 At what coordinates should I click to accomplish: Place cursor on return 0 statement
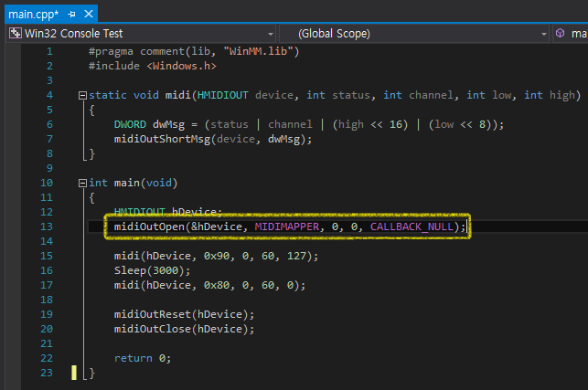tap(142, 358)
